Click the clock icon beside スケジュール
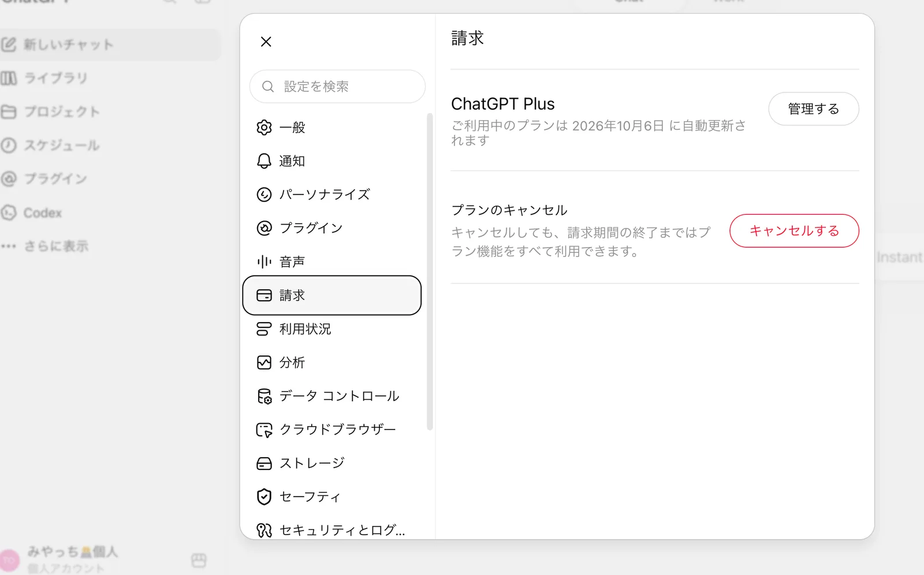 tap(9, 145)
